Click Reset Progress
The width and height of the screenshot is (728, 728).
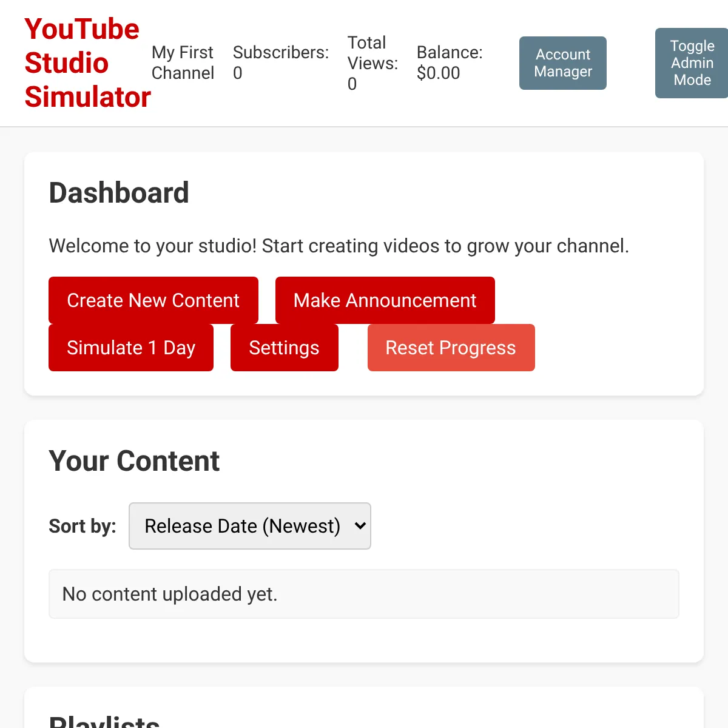pos(451,348)
